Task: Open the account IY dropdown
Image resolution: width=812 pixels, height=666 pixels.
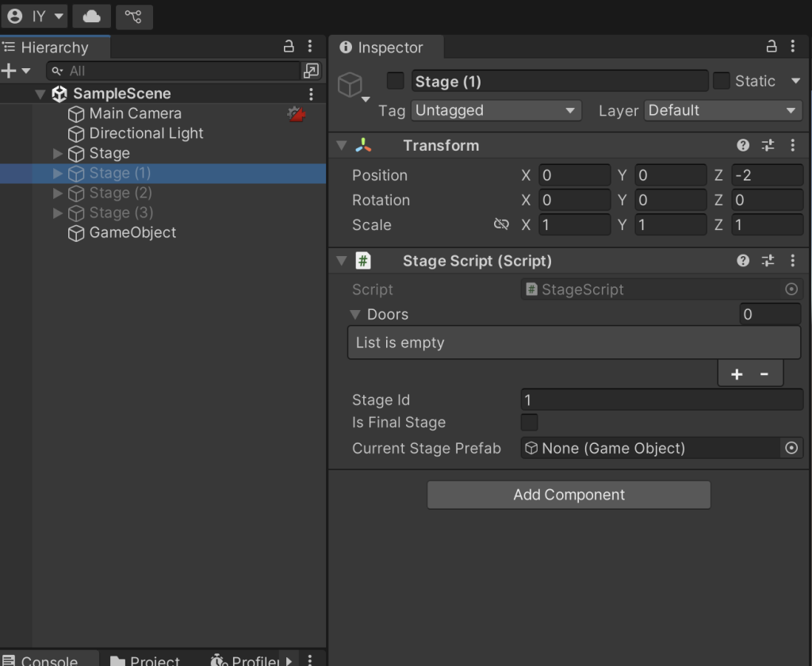Action: (34, 16)
